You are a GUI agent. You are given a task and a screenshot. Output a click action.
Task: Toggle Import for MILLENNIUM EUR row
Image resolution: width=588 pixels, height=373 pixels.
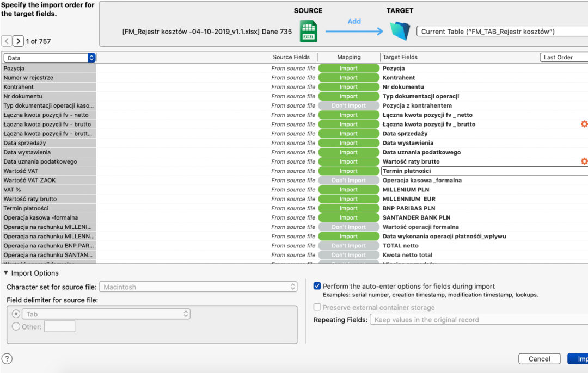[349, 199]
